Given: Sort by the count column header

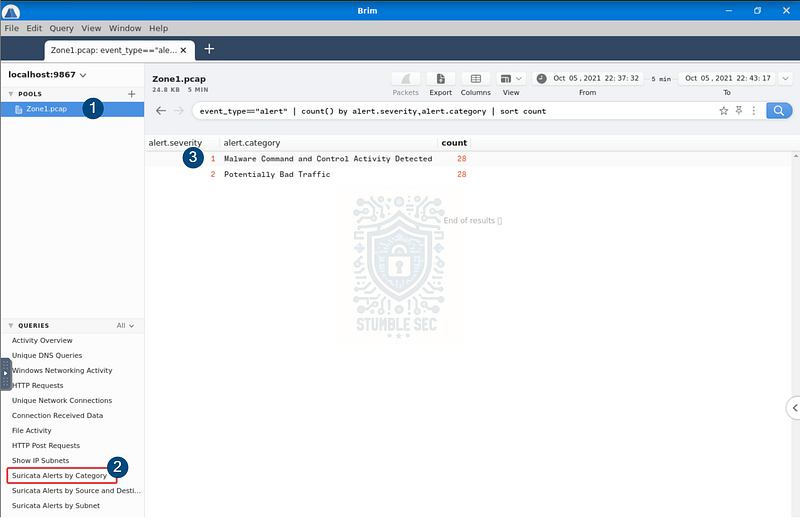Looking at the screenshot, I should [x=454, y=143].
